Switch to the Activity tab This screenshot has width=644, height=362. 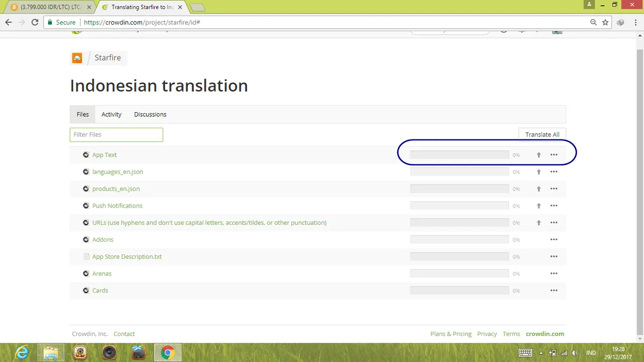pos(111,114)
